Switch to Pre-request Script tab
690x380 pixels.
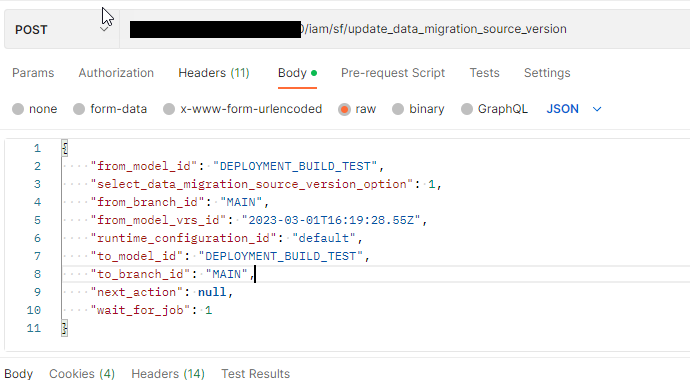393,73
